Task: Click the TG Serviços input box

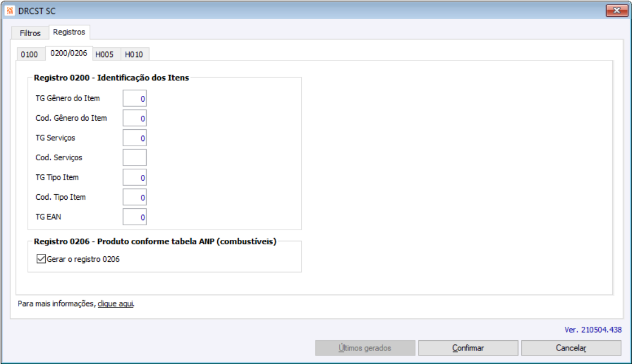Action: 135,138
